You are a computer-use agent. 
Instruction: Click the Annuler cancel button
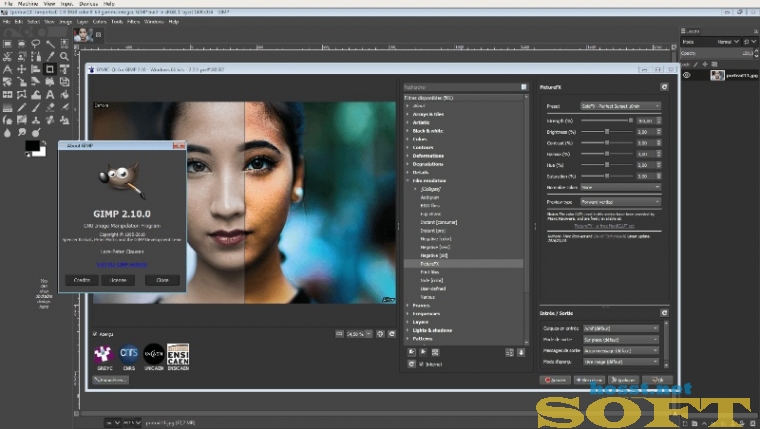[x=555, y=380]
